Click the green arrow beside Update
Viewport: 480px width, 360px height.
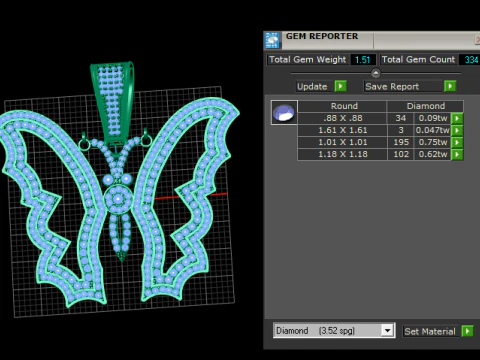point(340,86)
